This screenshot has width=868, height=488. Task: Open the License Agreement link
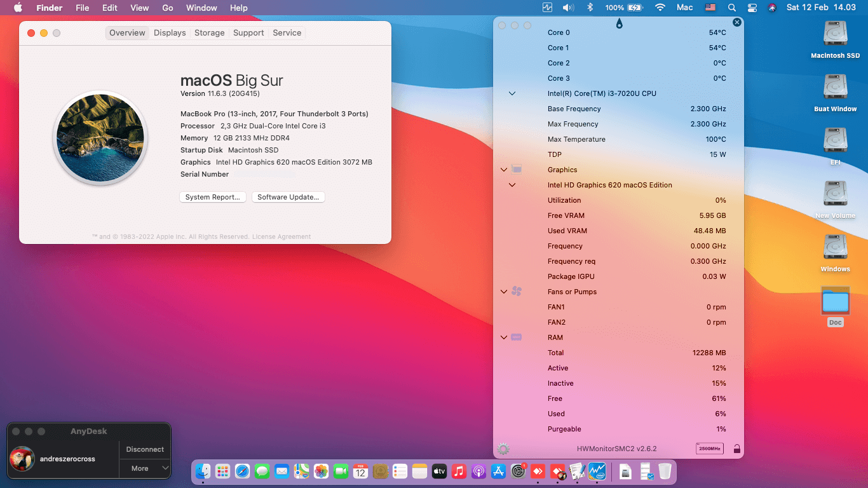281,237
